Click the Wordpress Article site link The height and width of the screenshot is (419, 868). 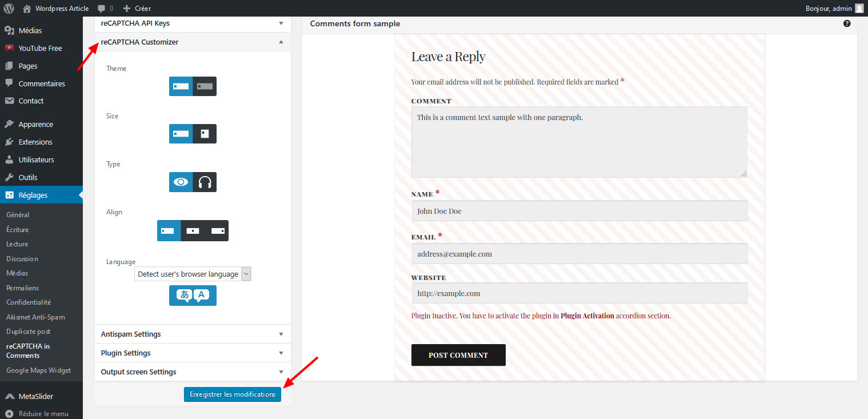(x=62, y=9)
